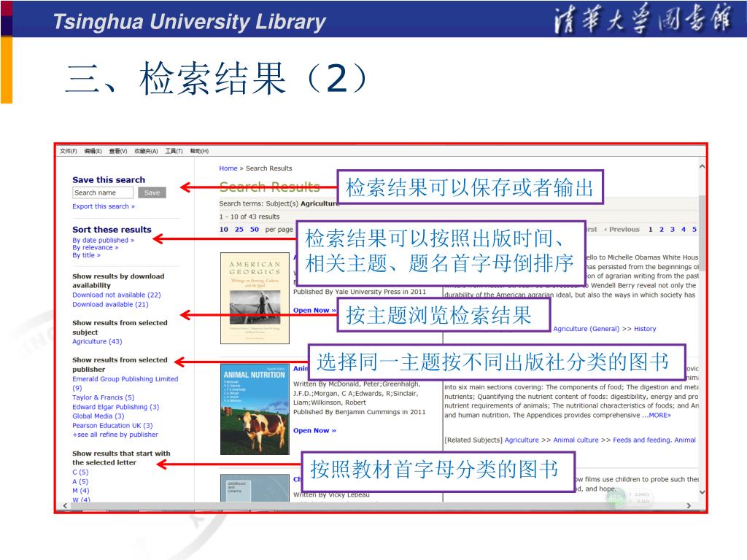The height and width of the screenshot is (560, 747).
Task: Click Open Now for American Georgics
Action: click(x=314, y=310)
